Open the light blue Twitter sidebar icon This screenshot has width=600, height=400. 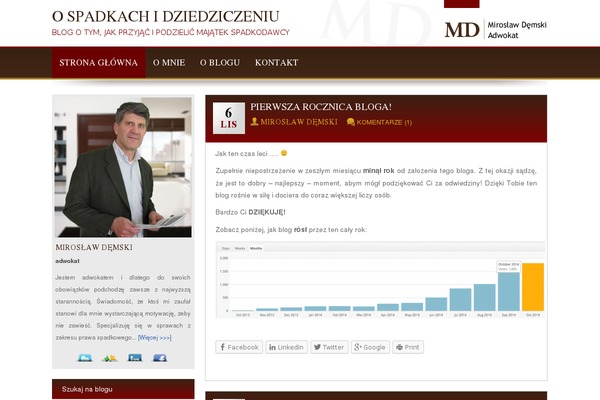click(85, 358)
